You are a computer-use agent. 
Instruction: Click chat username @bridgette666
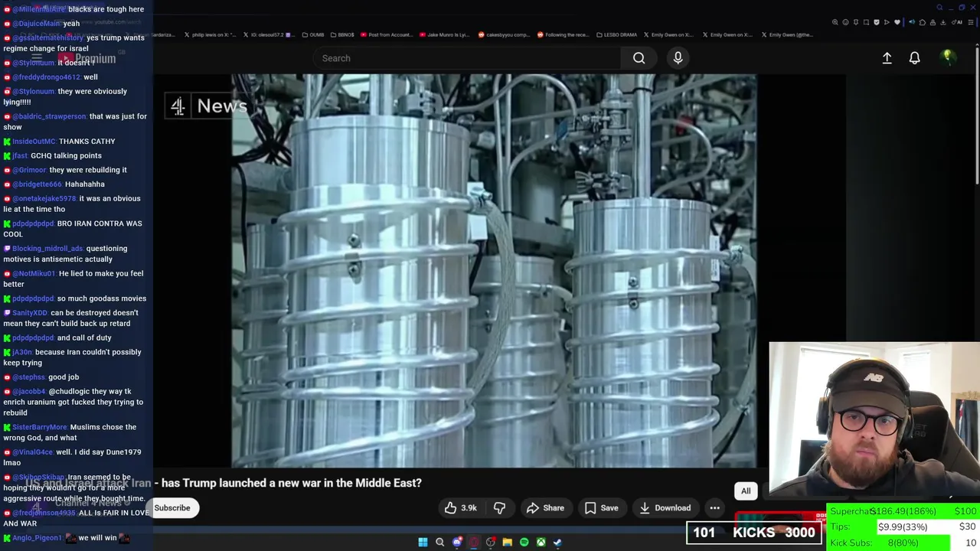pyautogui.click(x=37, y=184)
